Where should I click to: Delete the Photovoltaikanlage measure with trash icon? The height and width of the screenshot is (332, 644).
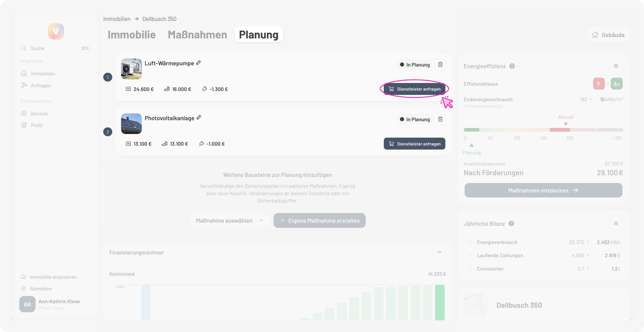tap(440, 119)
